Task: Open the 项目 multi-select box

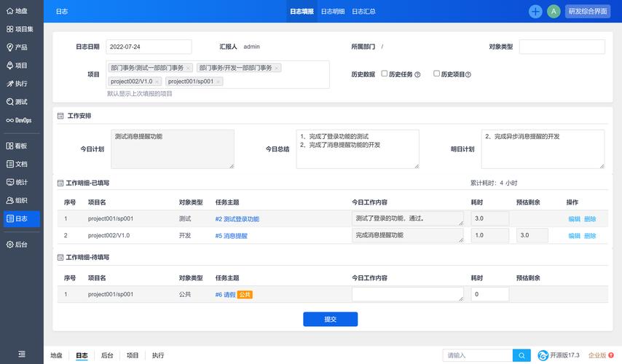Action: [217, 74]
